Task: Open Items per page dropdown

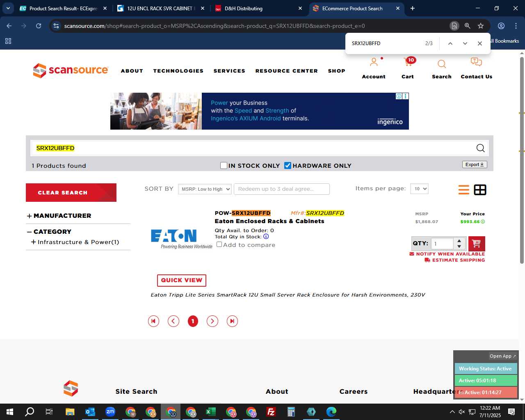Action: pos(419,189)
